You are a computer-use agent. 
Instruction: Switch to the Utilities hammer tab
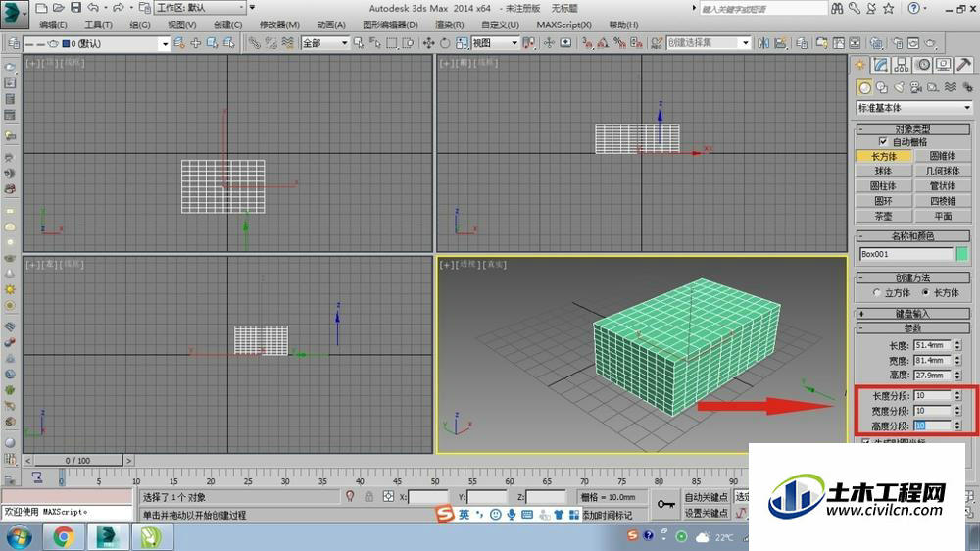coord(964,65)
